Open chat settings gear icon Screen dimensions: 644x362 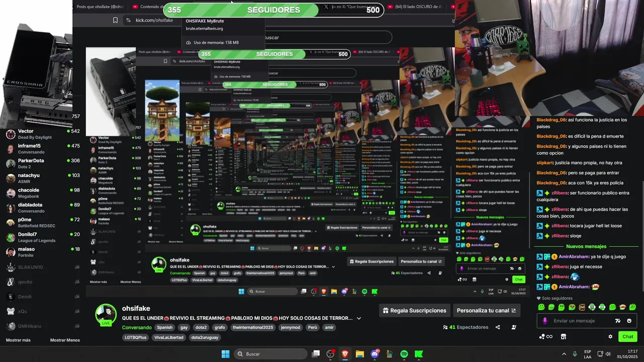pyautogui.click(x=610, y=337)
